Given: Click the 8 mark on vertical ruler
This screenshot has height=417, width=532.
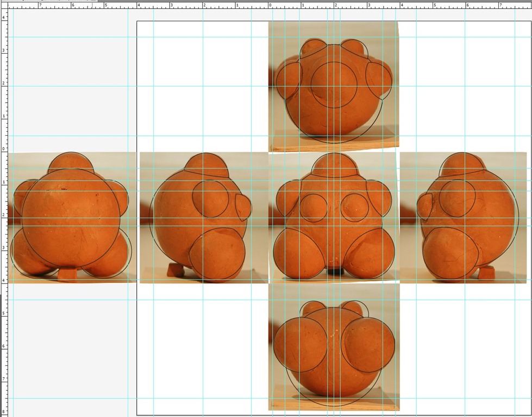Looking at the screenshot, I should click(3, 412).
